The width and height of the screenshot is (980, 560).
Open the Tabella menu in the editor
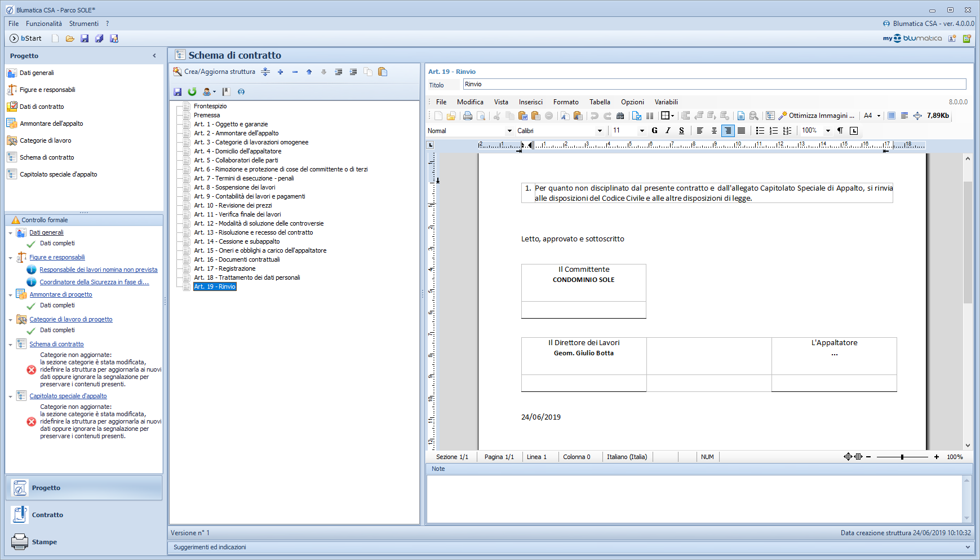point(600,102)
